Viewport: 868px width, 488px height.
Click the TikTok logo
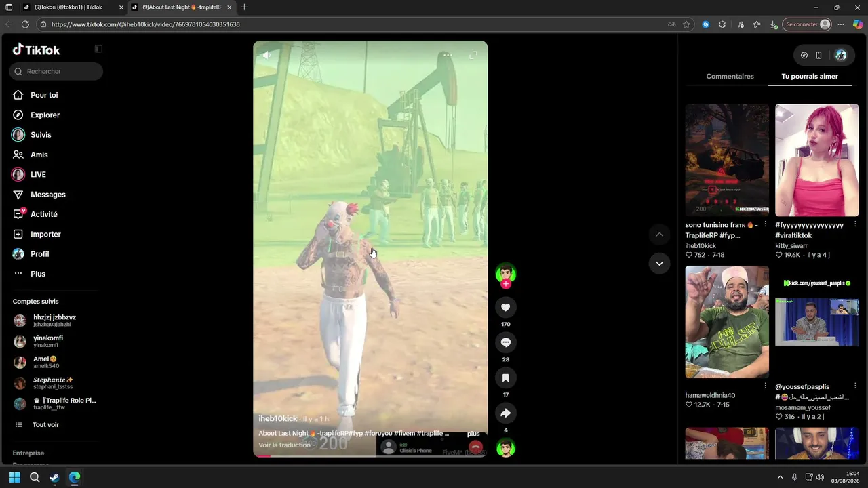click(x=36, y=49)
